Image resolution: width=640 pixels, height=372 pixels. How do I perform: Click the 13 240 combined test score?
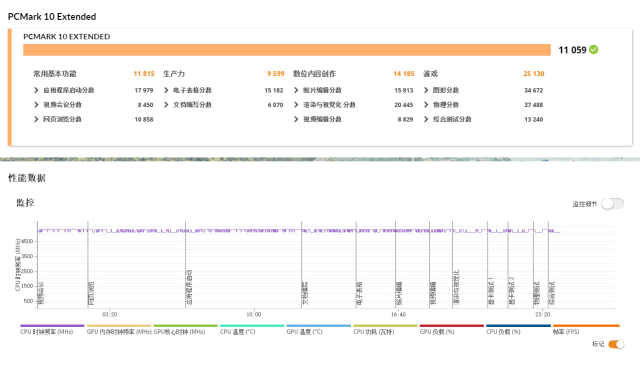[x=533, y=119]
